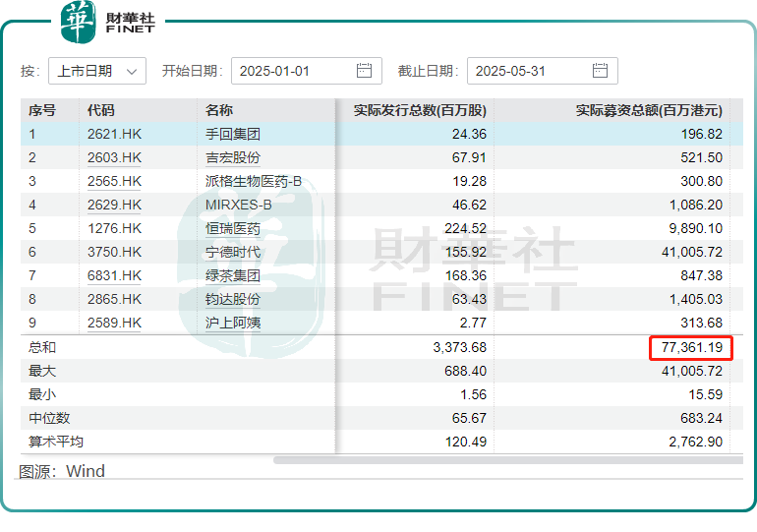This screenshot has height=532, width=757.
Task: Click issuance value 24.36
Action: coord(469,134)
